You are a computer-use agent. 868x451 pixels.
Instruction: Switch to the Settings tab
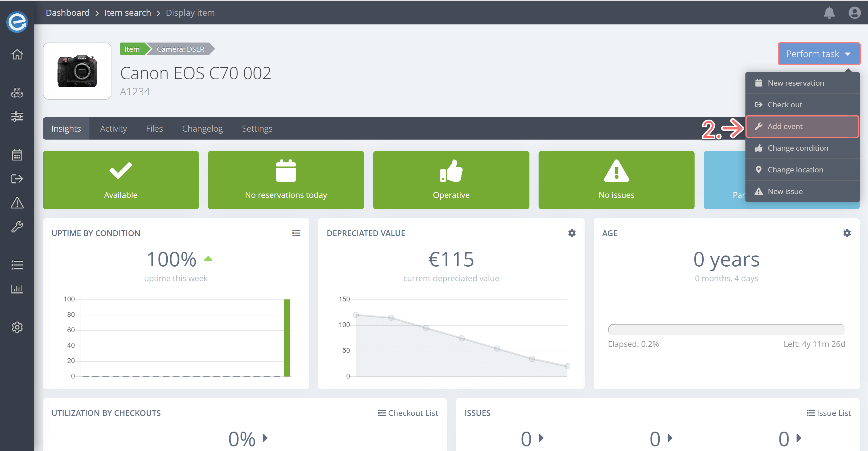click(257, 128)
